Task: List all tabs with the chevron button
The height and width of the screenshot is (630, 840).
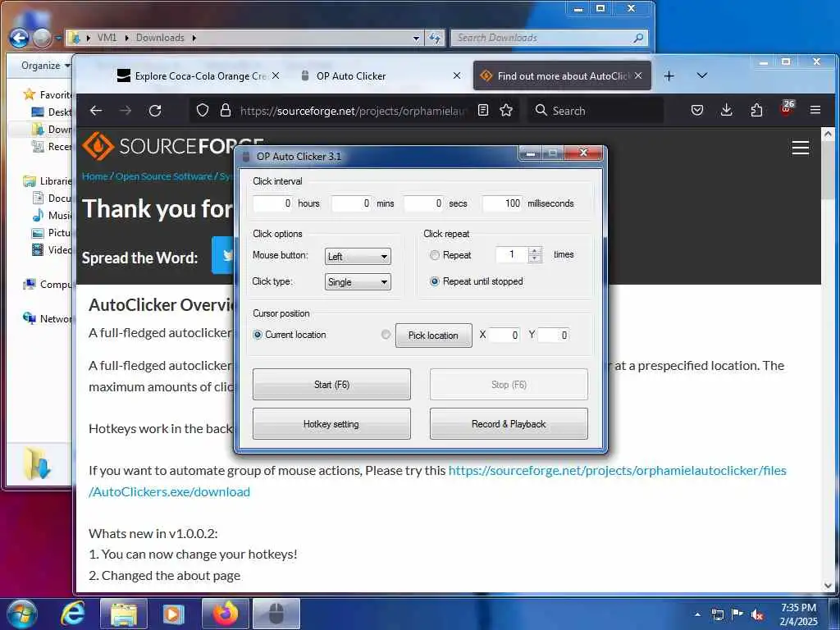Action: [x=702, y=76]
